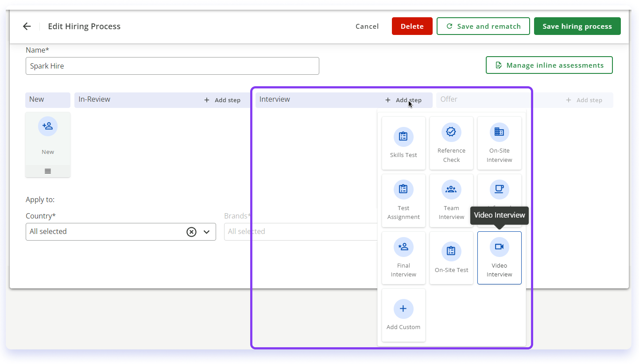Click the Name input field

coord(172,66)
